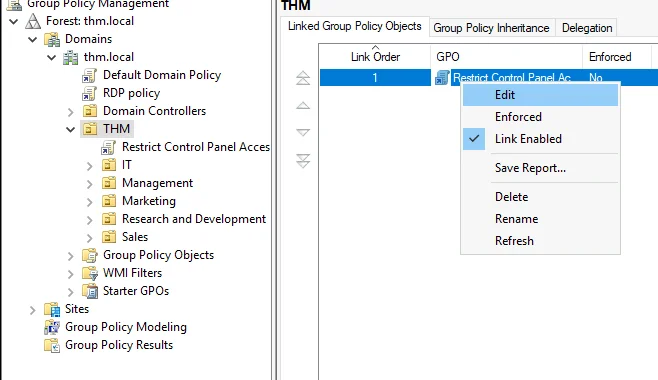
Task: Expand the Research and Development OU
Action: (x=89, y=221)
